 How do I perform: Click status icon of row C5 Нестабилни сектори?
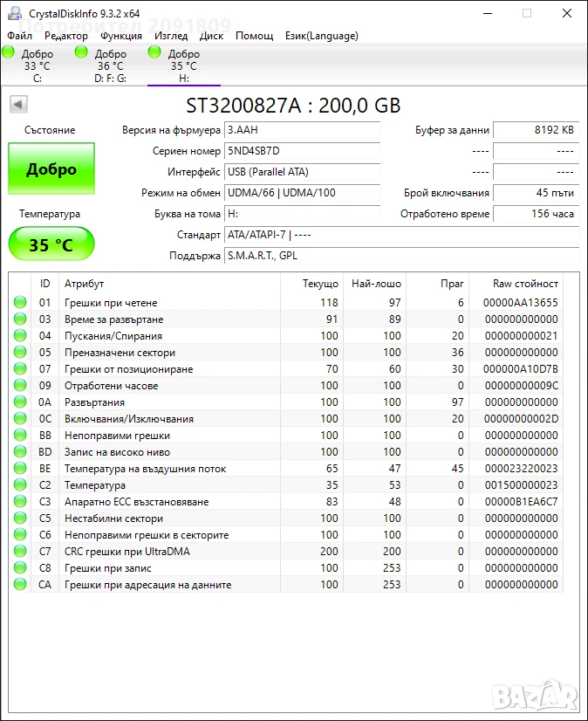click(20, 518)
